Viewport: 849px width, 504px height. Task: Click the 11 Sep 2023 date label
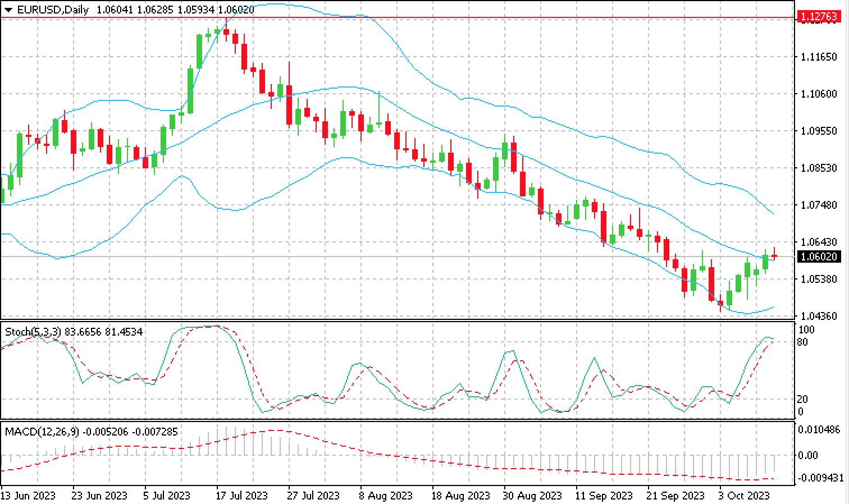(604, 496)
